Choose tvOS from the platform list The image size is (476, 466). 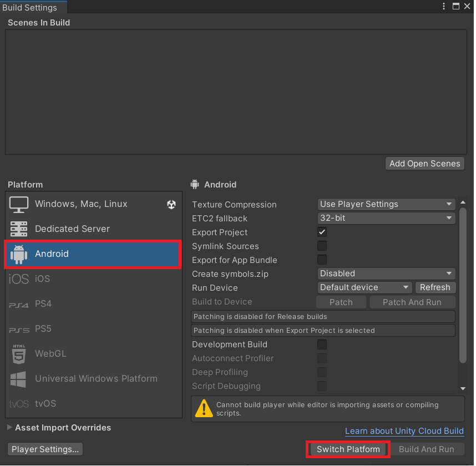94,404
